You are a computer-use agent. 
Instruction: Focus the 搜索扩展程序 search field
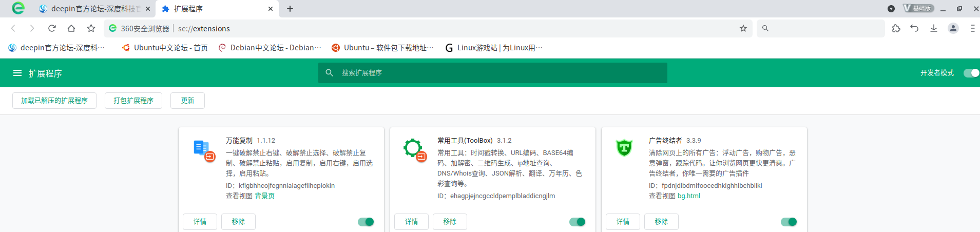493,73
